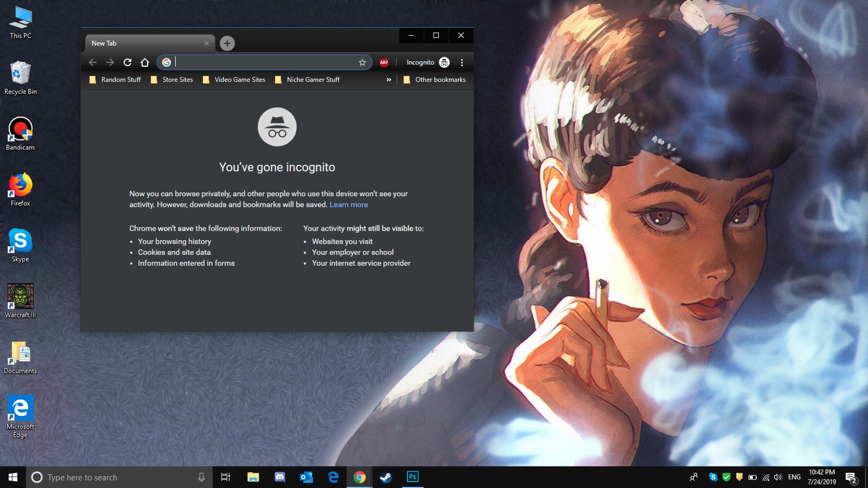
Task: Open the AdBlock Plus extension icon
Action: click(384, 62)
